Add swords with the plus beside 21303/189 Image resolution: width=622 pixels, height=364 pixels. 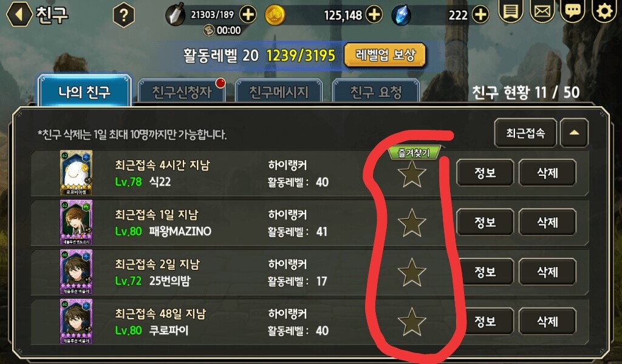[x=248, y=15]
